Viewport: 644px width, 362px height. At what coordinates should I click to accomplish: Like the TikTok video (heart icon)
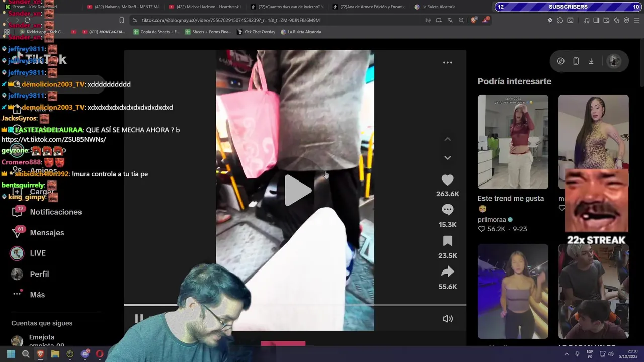pyautogui.click(x=447, y=180)
